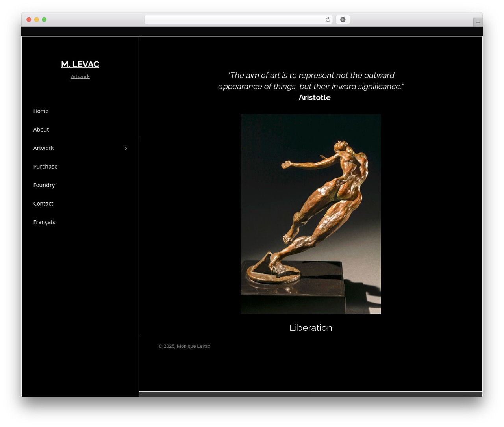
Task: Expand the Artwork submenu chevron
Action: (x=126, y=148)
